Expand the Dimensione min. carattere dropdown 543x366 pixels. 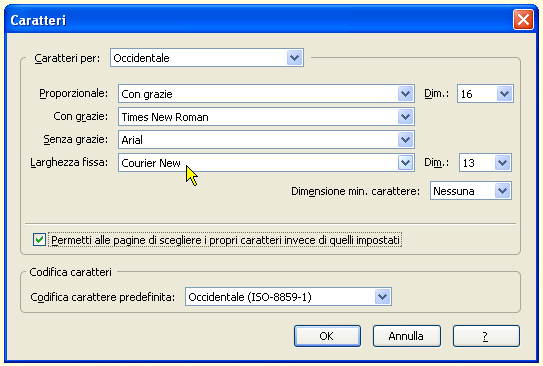tap(471, 191)
